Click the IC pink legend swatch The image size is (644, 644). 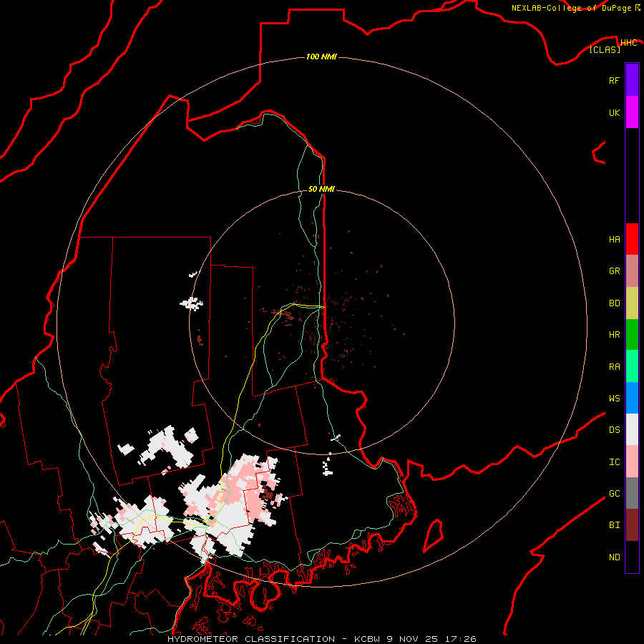pyautogui.click(x=632, y=462)
